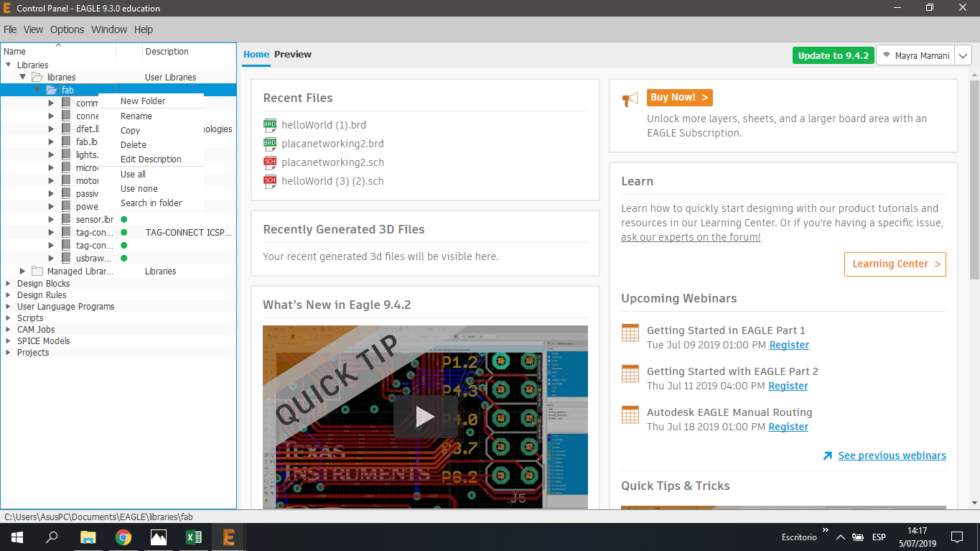Expand the Scripts node
This screenshot has width=980, height=551.
pyautogui.click(x=9, y=318)
